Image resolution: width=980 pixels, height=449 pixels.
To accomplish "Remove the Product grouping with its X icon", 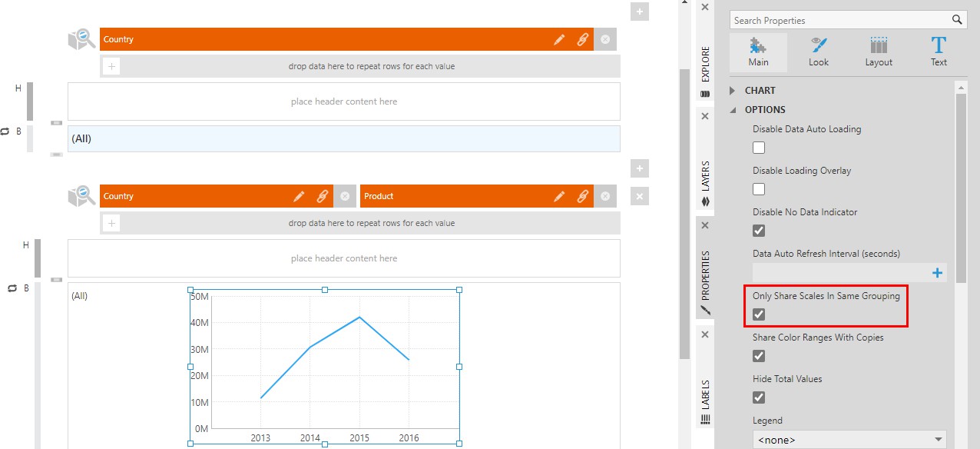I will [x=604, y=197].
